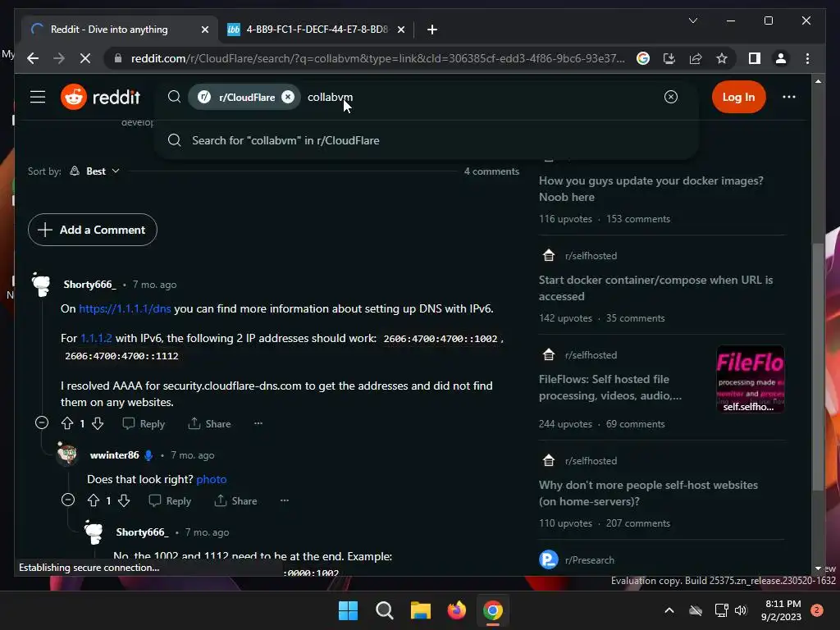The image size is (840, 630).
Task: Open the r/Presearch community link
Action: (x=589, y=559)
